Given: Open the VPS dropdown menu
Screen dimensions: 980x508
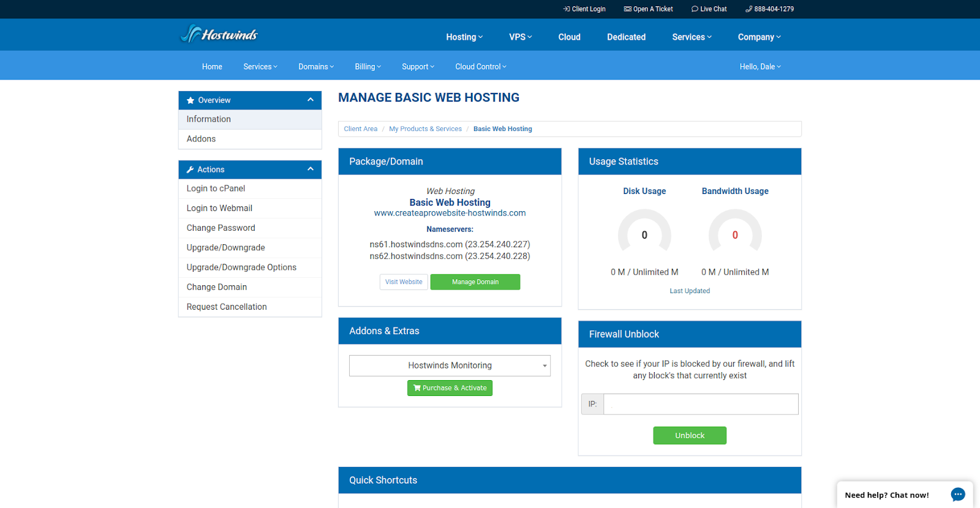Looking at the screenshot, I should (521, 37).
